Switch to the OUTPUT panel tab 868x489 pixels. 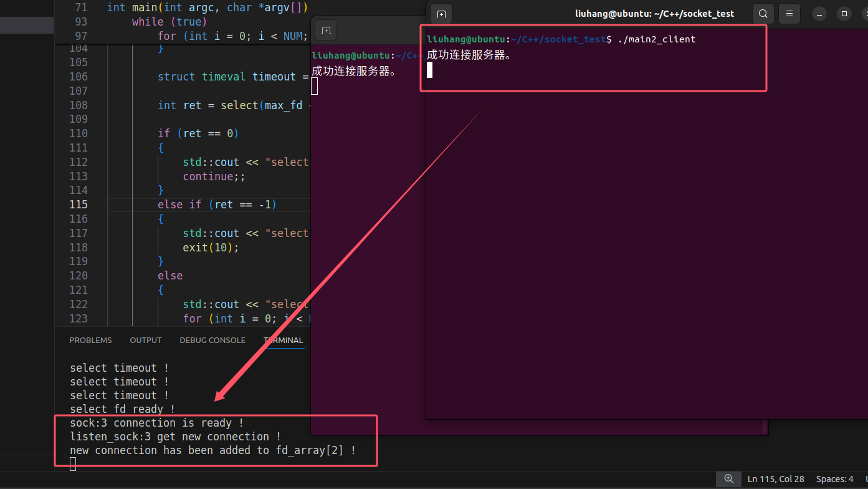click(146, 340)
